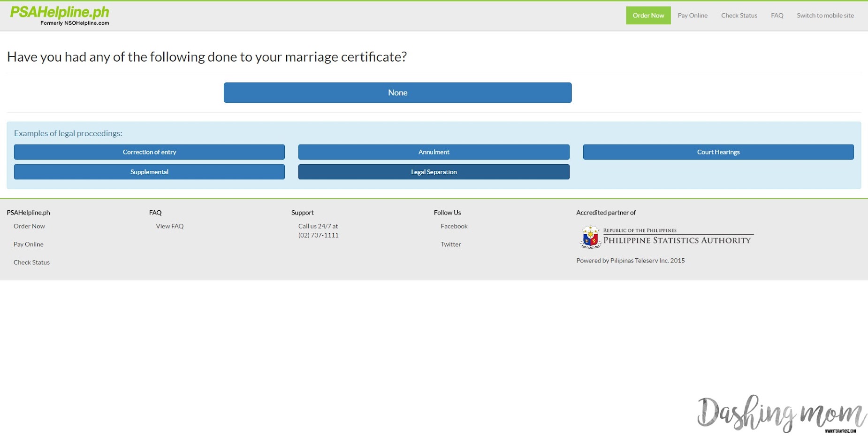This screenshot has width=868, height=445.
Task: Click the 'FAQ' footer column heading
Action: click(x=155, y=213)
